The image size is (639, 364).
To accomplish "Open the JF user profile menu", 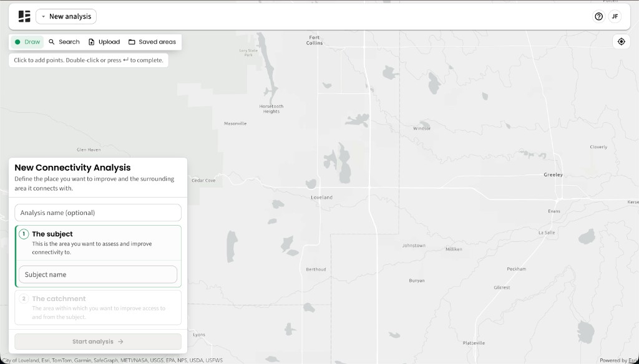I will tap(615, 16).
